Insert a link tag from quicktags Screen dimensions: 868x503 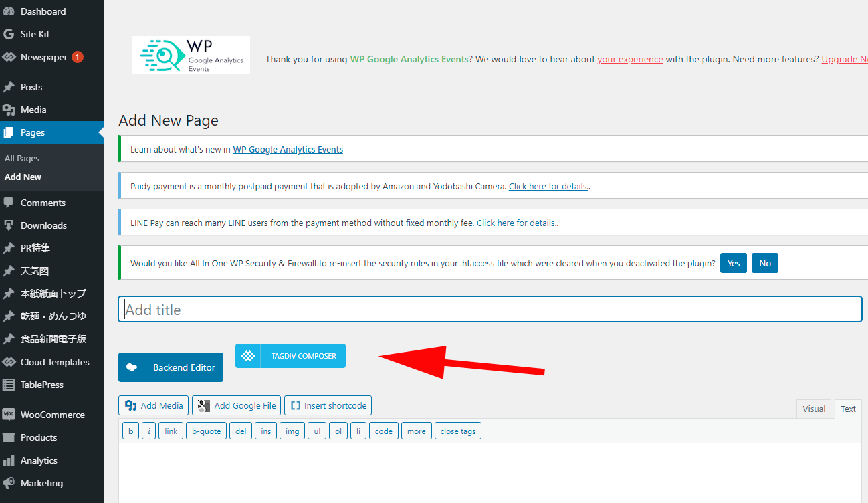pos(171,431)
